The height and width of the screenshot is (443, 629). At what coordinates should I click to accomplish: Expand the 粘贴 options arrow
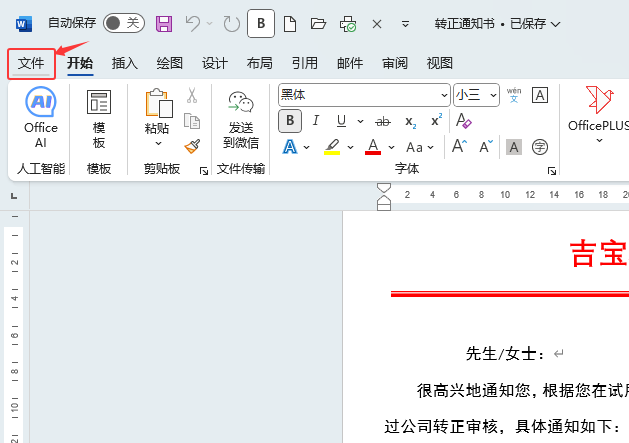[x=158, y=143]
